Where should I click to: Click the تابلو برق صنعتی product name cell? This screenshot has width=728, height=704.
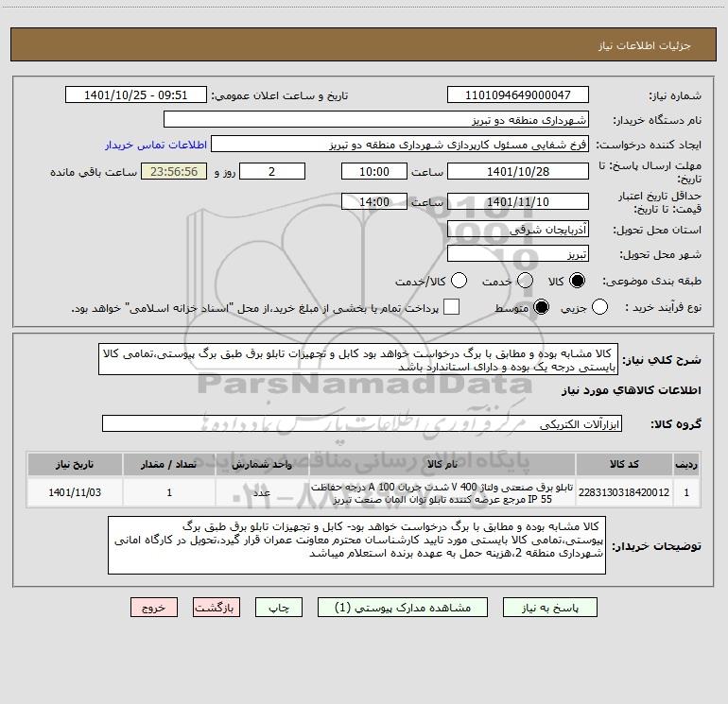442,493
